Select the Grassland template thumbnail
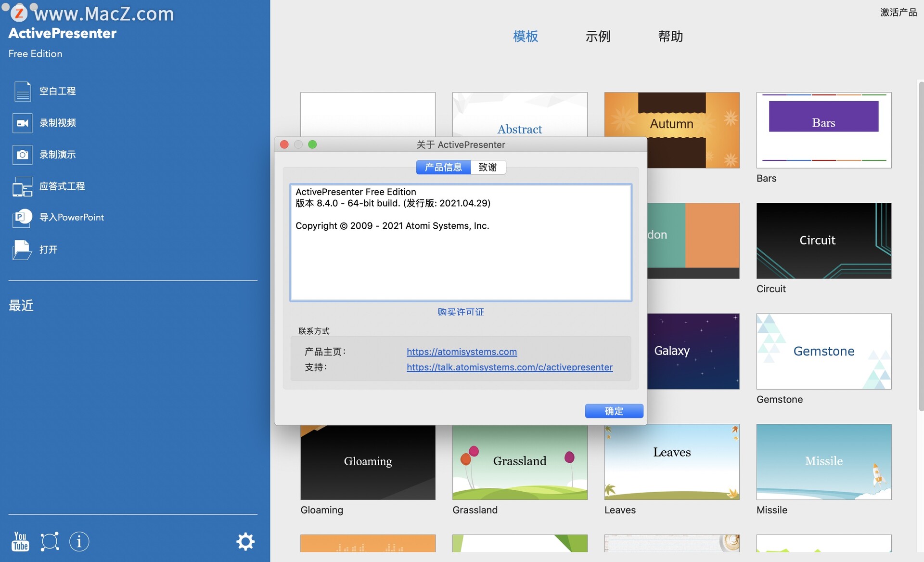The image size is (924, 562). pos(520,462)
